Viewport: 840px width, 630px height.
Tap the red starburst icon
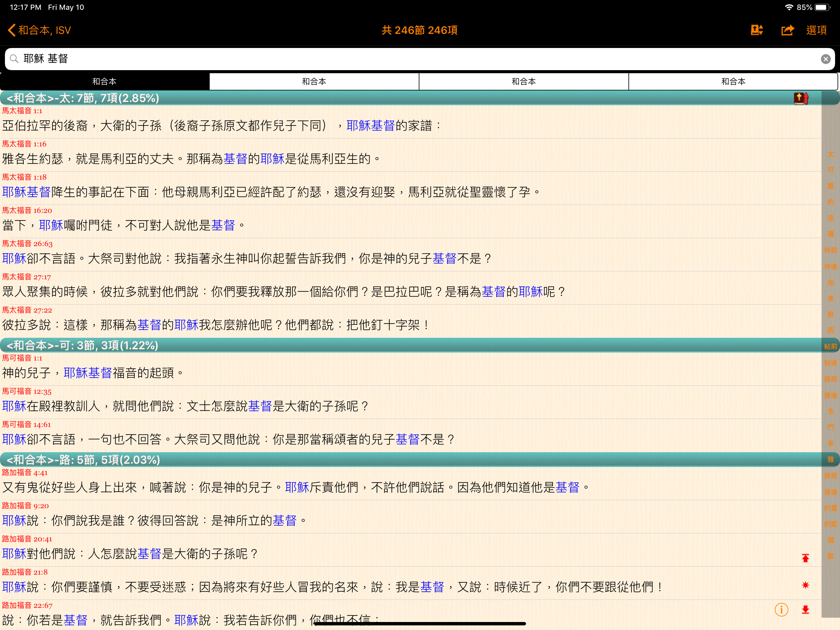click(805, 585)
